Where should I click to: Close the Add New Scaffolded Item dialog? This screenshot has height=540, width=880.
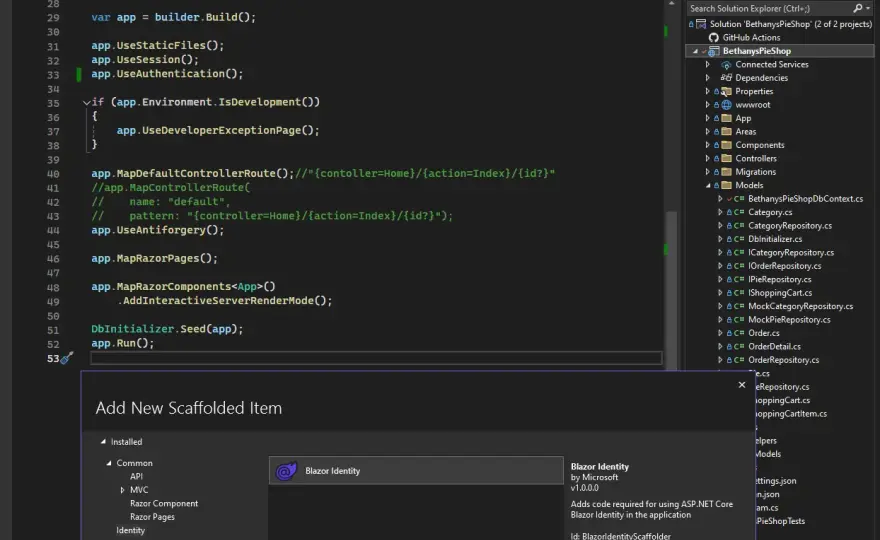coord(742,385)
